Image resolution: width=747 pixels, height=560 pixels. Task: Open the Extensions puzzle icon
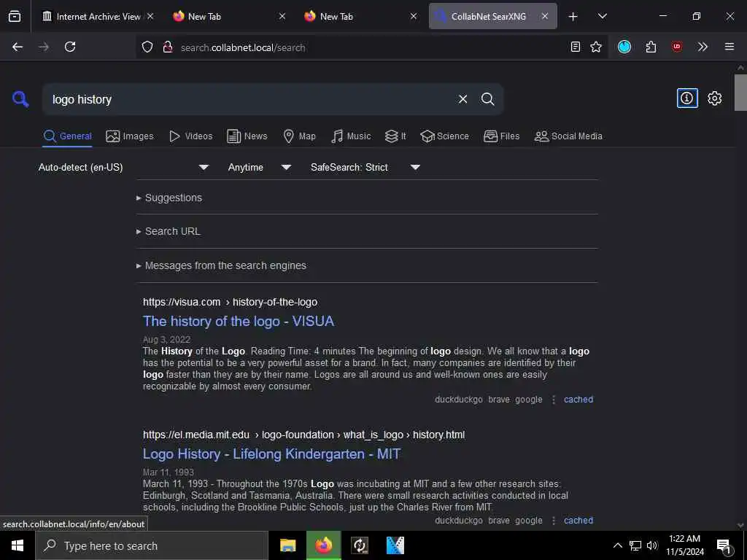pos(651,47)
